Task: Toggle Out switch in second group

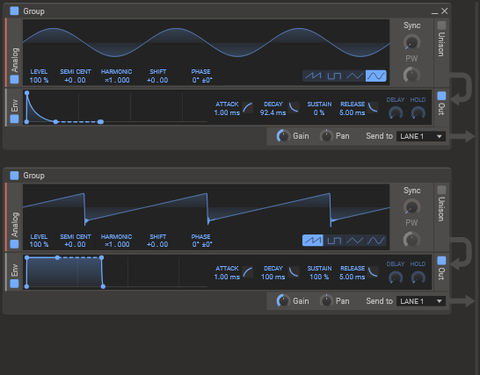Action: point(441,260)
